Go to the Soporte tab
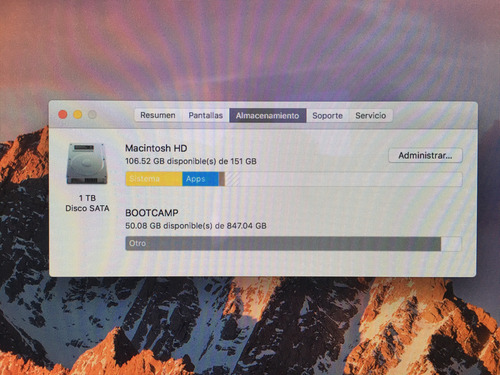Image resolution: width=500 pixels, height=375 pixels. [x=327, y=116]
